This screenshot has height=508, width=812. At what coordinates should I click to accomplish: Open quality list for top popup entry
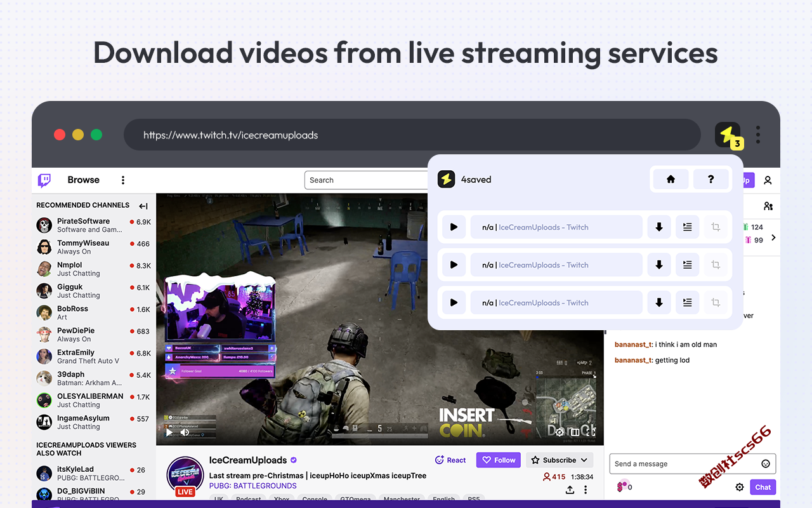coord(687,227)
